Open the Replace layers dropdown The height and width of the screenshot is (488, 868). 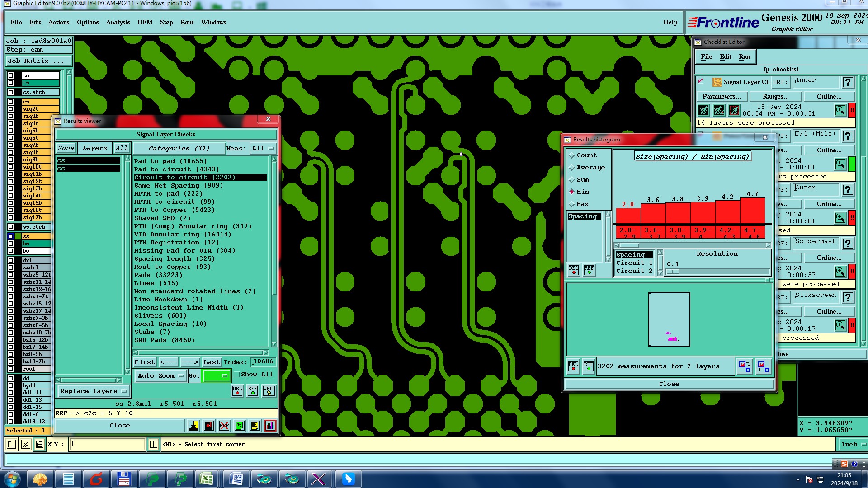coord(93,391)
